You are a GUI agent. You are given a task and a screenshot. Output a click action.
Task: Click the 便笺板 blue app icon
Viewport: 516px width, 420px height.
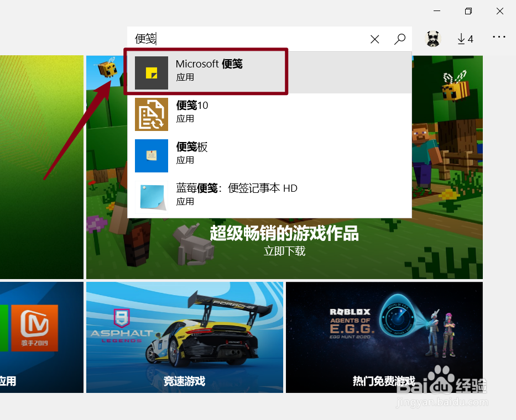152,156
